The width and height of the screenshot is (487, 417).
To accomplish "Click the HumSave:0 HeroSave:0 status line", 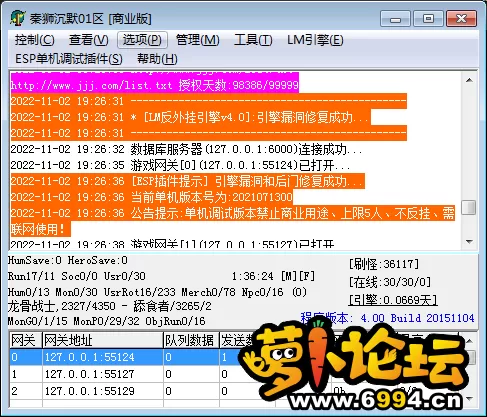I will [x=68, y=260].
